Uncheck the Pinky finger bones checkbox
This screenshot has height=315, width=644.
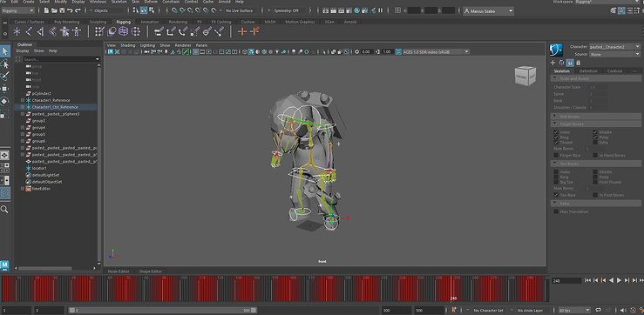(x=595, y=137)
